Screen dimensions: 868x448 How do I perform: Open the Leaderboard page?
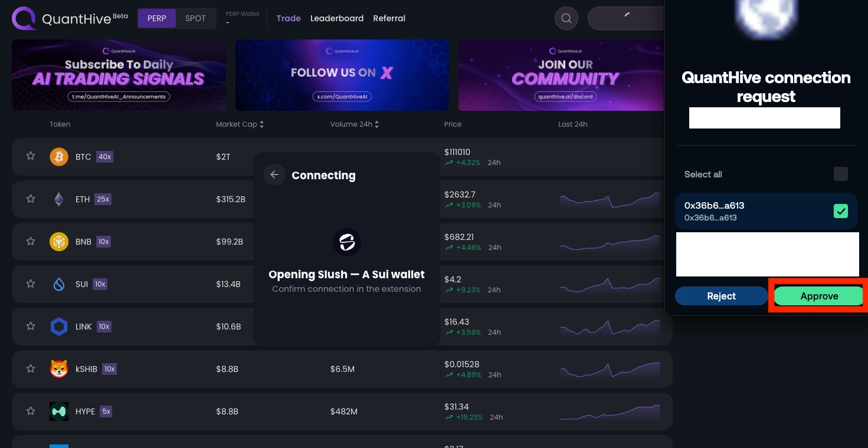(337, 18)
